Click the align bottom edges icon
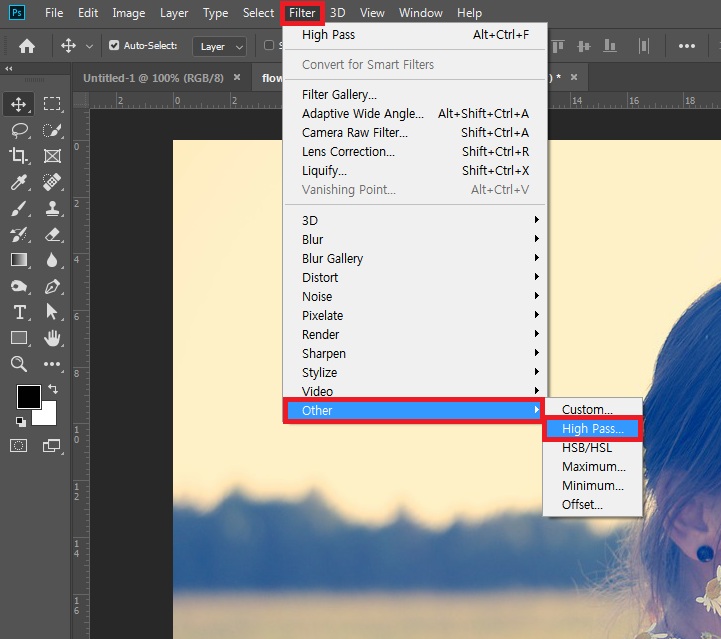The image size is (721, 639). coord(610,46)
